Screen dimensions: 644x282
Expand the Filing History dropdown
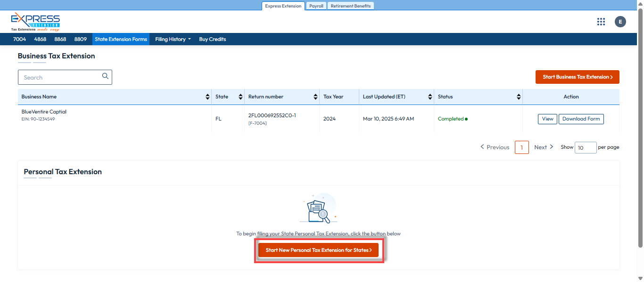(x=173, y=39)
